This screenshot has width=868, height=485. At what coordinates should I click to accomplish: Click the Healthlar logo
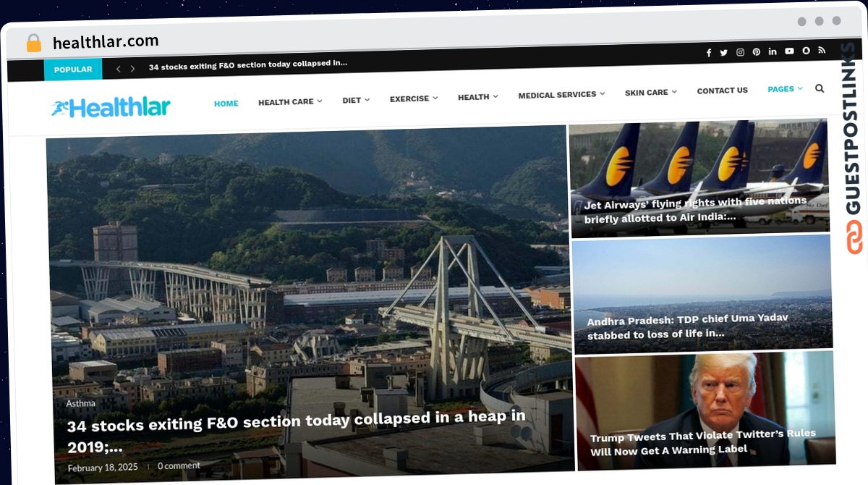pyautogui.click(x=111, y=108)
